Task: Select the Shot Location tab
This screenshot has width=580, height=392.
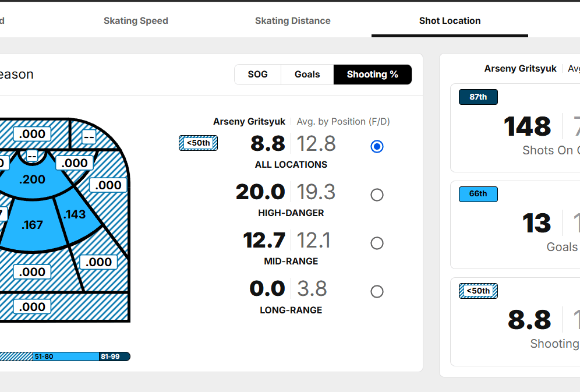Action: tap(450, 21)
